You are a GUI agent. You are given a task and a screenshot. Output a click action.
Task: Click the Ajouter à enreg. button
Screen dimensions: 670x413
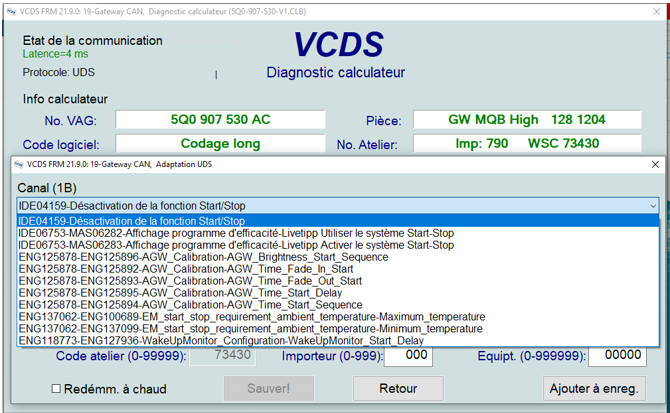[x=594, y=388]
